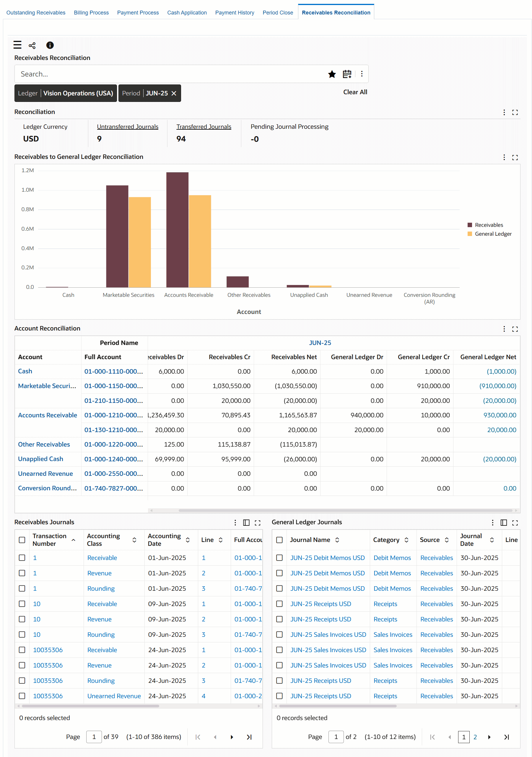Toggle Receivables legend swatch

[470, 225]
